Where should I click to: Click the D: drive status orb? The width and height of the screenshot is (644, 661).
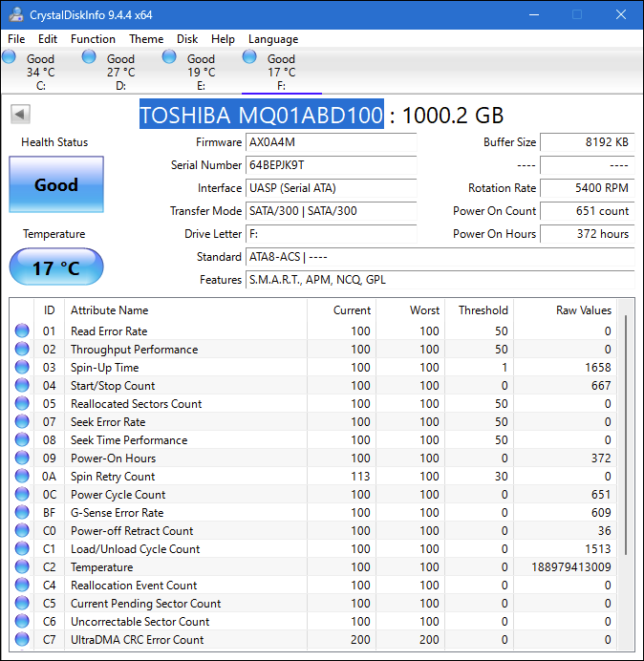(89, 56)
